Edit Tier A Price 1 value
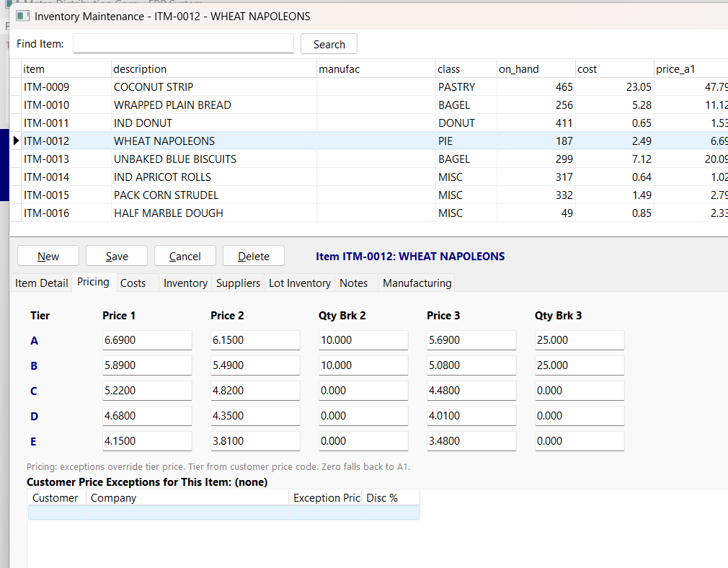This screenshot has height=568, width=728. coord(147,340)
